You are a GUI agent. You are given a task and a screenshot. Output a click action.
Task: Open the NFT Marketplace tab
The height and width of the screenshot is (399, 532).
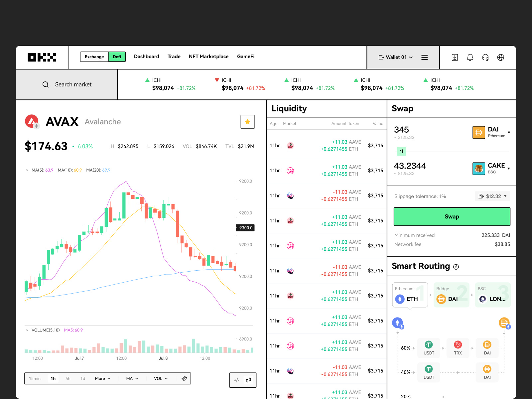tap(208, 57)
